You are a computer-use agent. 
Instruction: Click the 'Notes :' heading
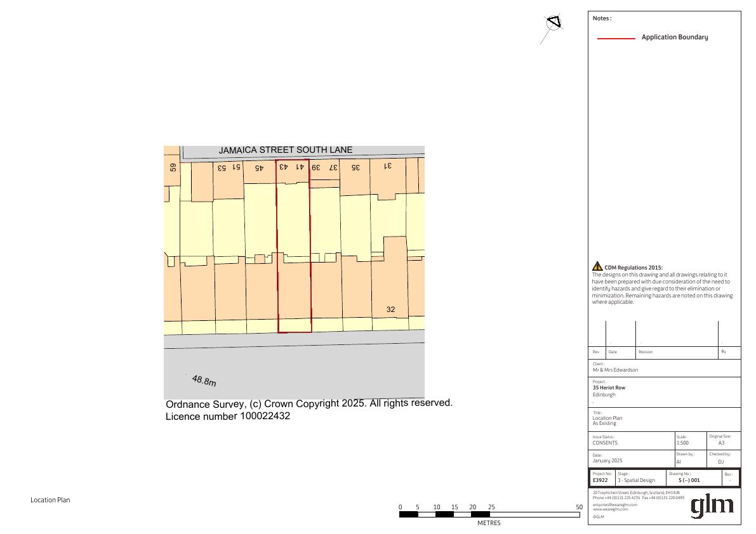coord(602,18)
